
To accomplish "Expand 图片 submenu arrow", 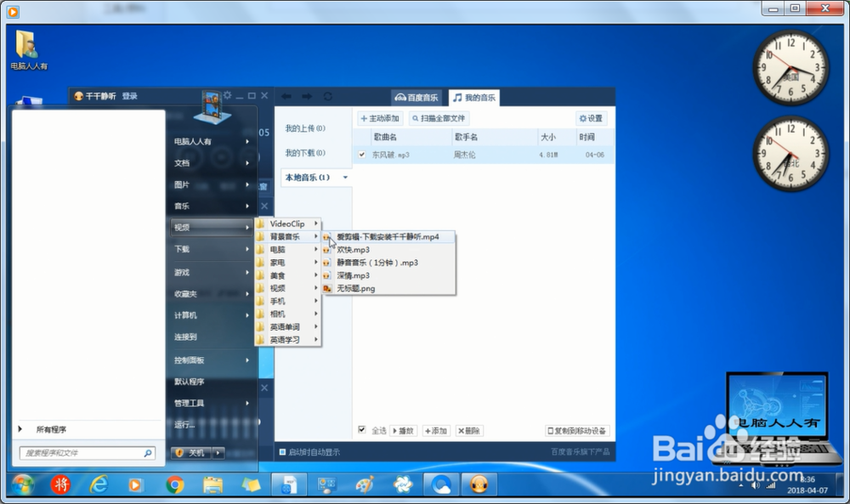I will click(247, 184).
